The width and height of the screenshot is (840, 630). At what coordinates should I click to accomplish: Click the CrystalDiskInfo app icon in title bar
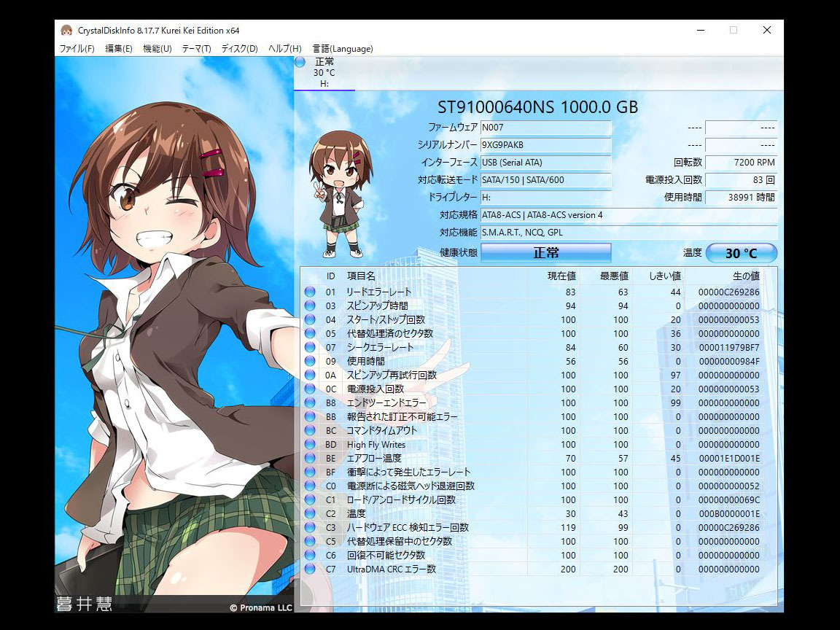[x=66, y=31]
